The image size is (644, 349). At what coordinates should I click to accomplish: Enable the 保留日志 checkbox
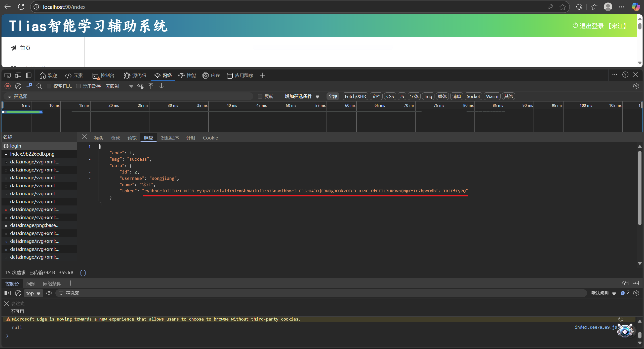click(x=49, y=86)
